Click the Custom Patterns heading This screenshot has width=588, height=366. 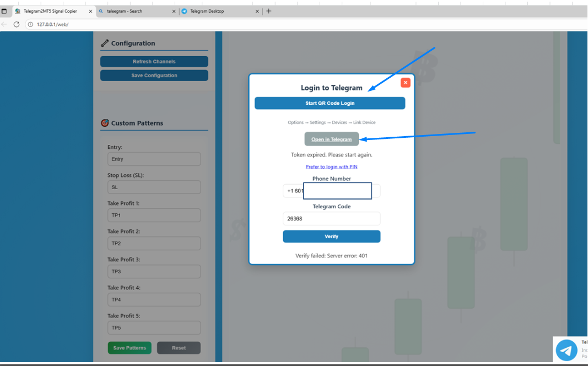coord(137,123)
